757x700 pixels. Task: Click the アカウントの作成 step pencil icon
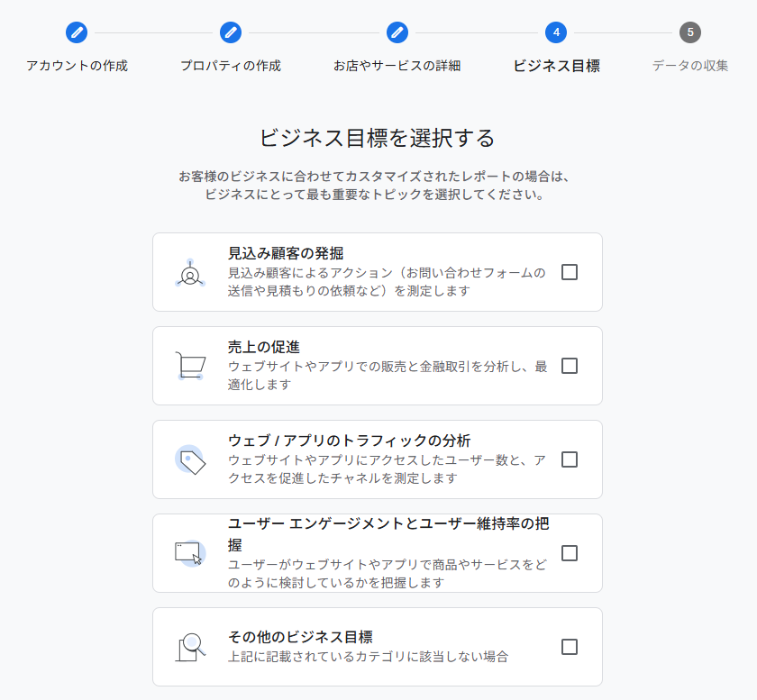pos(77,32)
